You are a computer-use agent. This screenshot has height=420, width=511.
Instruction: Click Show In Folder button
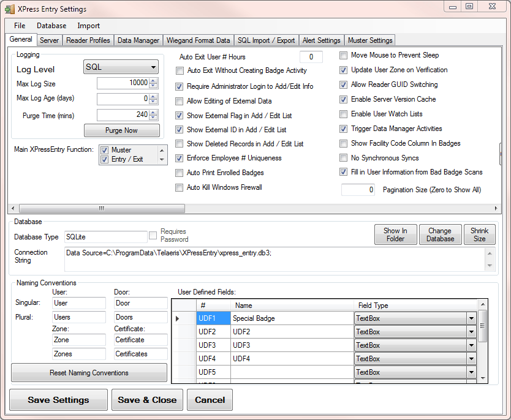396,234
